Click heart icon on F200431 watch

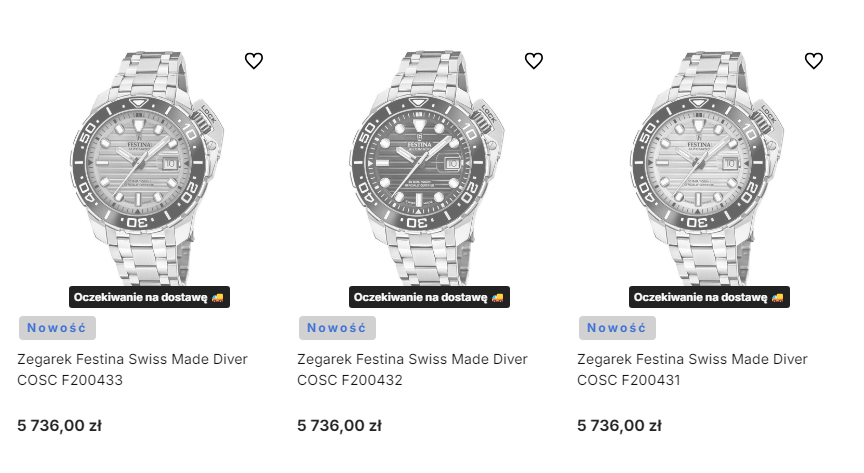pos(814,61)
